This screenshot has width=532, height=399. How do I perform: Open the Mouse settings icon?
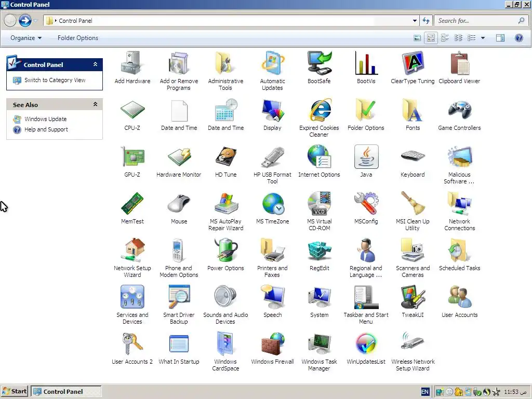179,208
